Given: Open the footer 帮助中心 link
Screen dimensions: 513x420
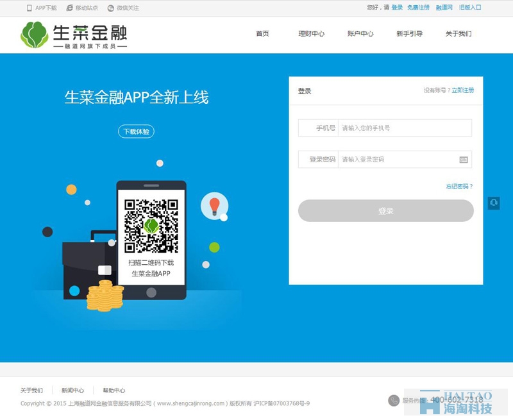Looking at the screenshot, I should point(114,391).
